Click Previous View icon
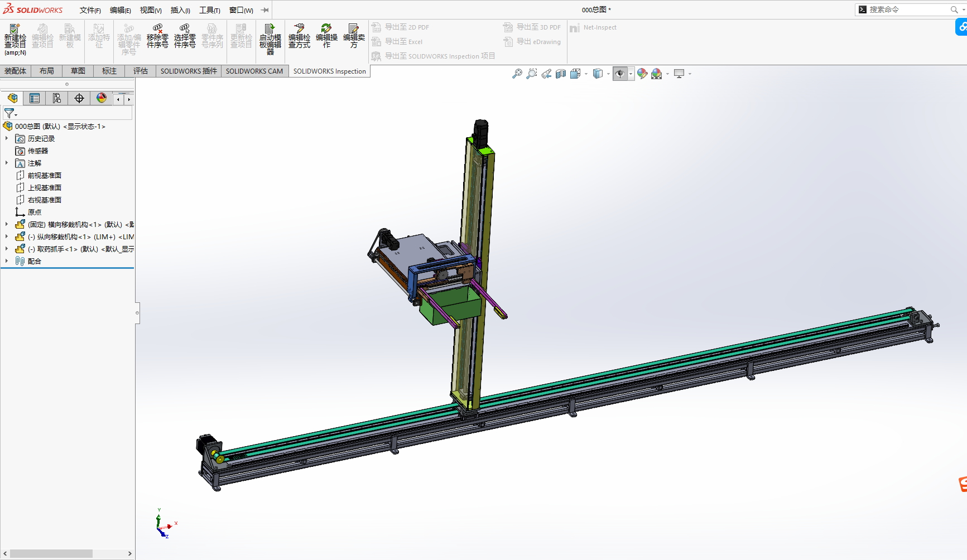 point(546,74)
